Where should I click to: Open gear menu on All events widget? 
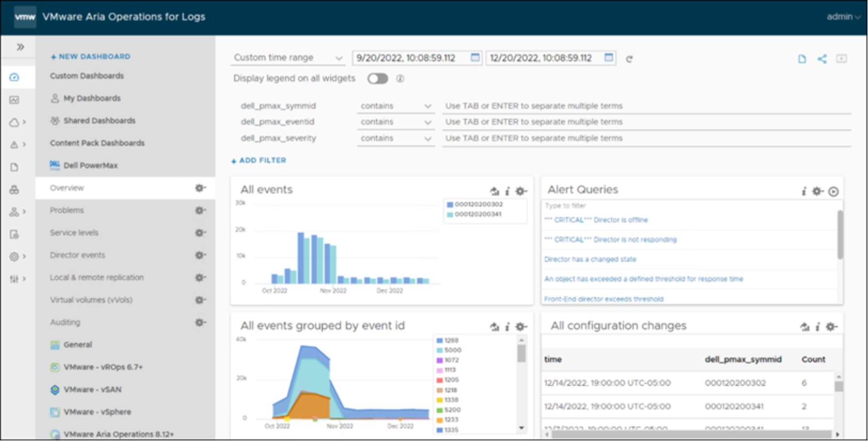click(521, 191)
